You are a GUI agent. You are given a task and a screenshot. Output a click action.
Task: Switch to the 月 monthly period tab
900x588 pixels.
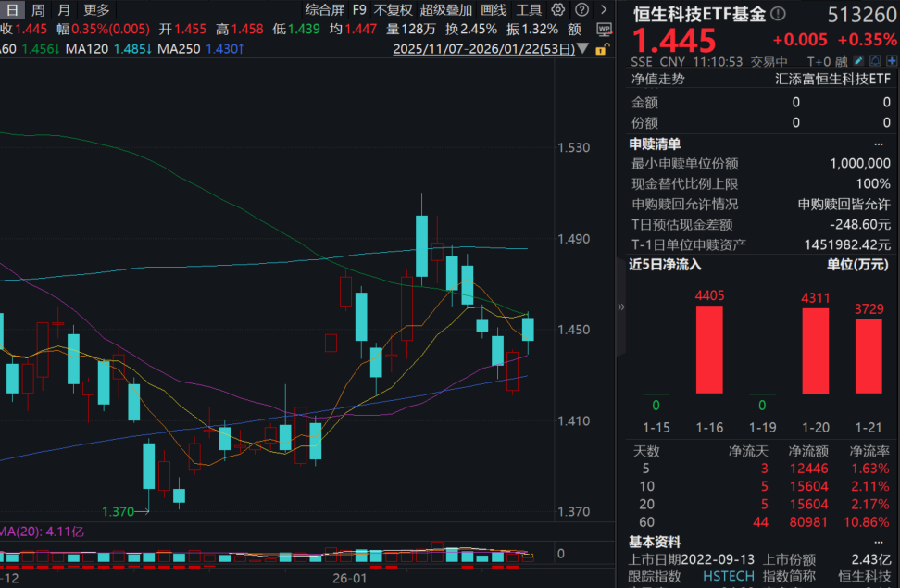pyautogui.click(x=64, y=10)
